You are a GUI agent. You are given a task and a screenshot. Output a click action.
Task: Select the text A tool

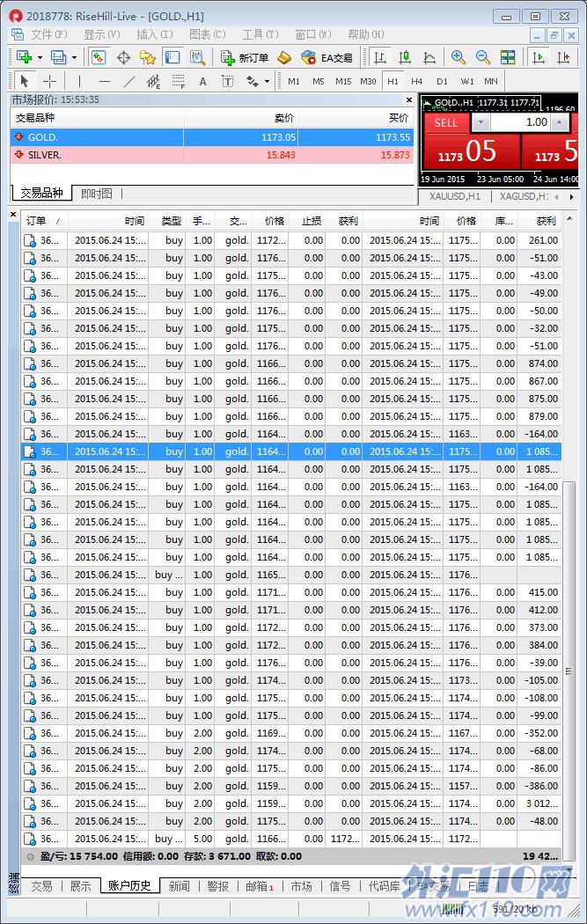click(x=202, y=81)
